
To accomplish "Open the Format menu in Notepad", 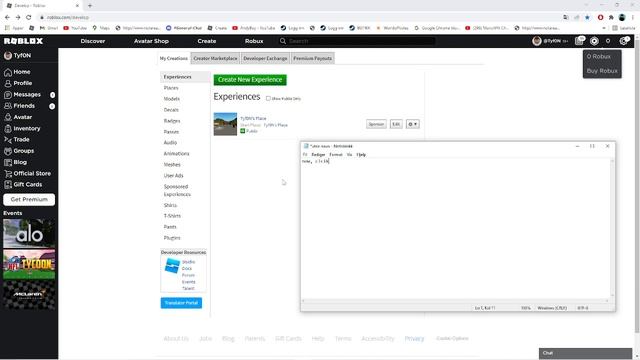I will tap(336, 155).
